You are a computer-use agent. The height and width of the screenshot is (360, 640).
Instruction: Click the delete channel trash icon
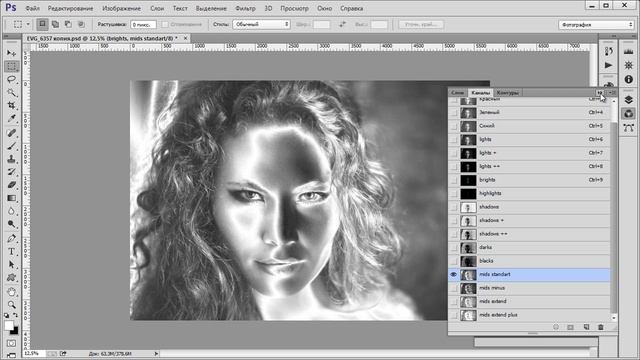[x=600, y=327]
